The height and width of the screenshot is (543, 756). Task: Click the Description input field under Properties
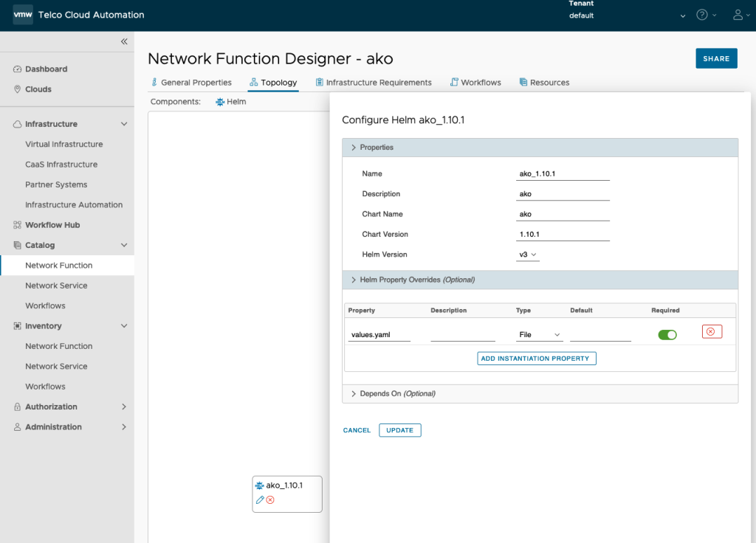(x=563, y=194)
